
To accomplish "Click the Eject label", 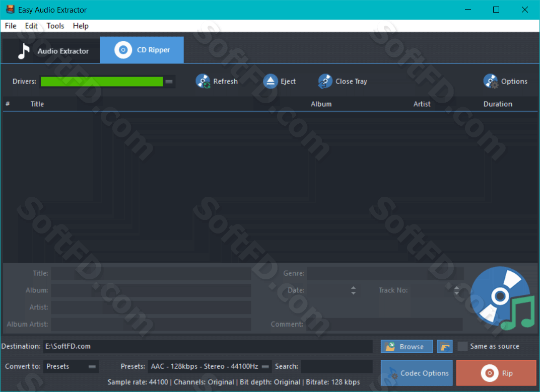I will click(x=288, y=81).
